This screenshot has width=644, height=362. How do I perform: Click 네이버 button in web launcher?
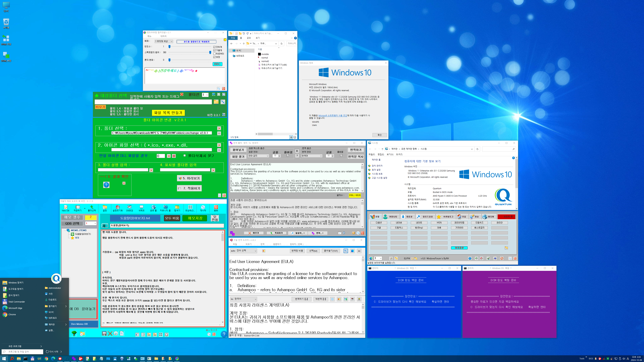click(x=399, y=223)
